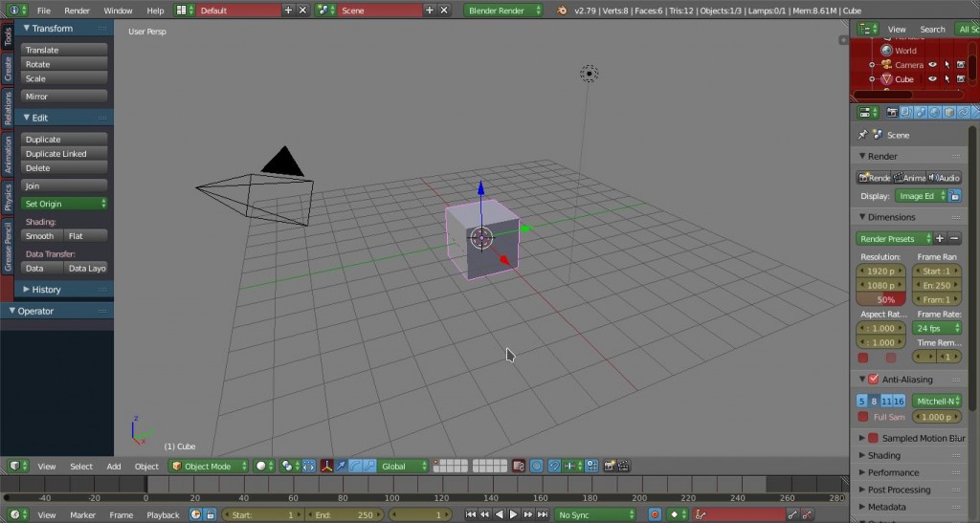Switch to World properties tab icon
980x523 pixels.
[x=935, y=112]
